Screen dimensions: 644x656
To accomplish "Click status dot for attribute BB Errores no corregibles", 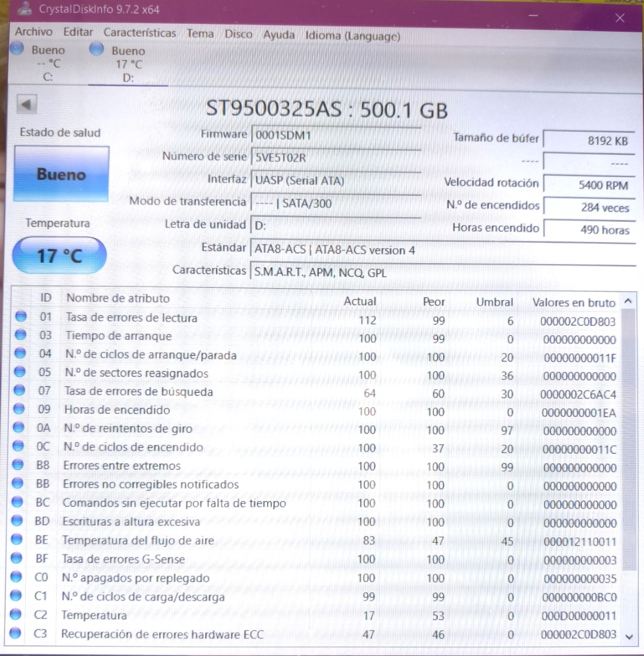I will tap(17, 483).
